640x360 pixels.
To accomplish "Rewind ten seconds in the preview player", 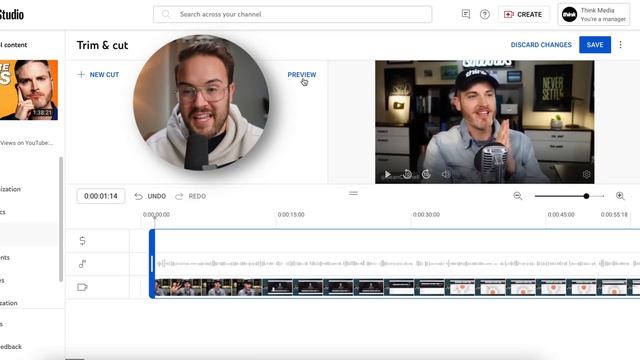I will (407, 174).
